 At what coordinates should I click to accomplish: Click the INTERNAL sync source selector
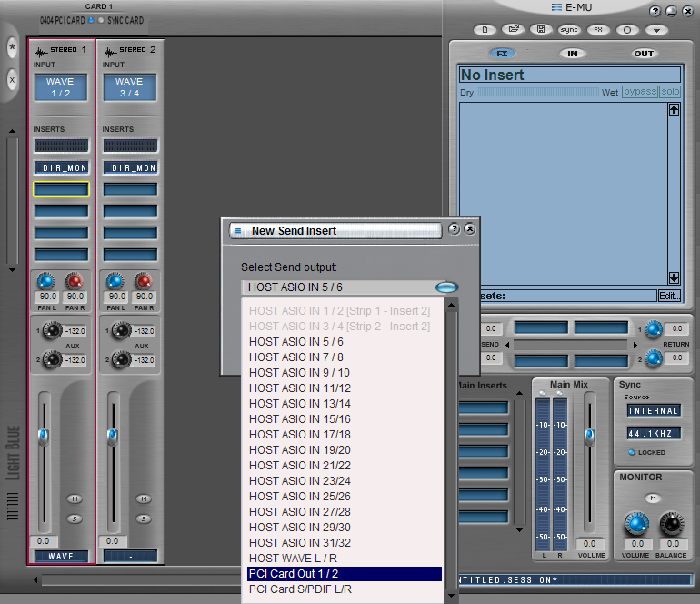[654, 410]
